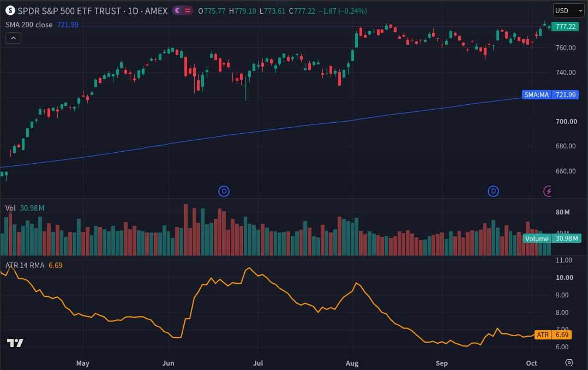Screen dimensions: 588x370
Task: Open the USD currency dropdown
Action: pos(568,10)
